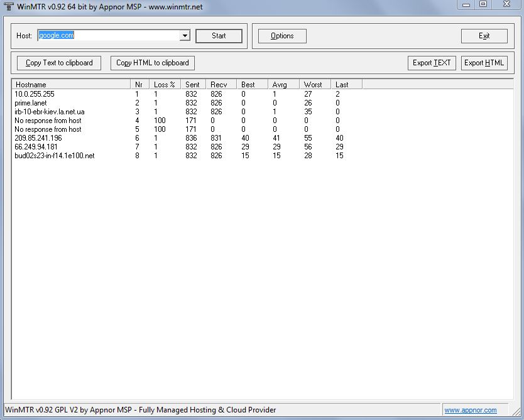Select the bud02s23-in-f14.1e100.net row

(x=55, y=156)
